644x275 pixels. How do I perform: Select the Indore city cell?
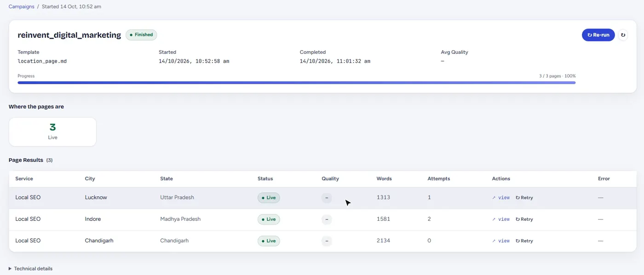click(93, 219)
